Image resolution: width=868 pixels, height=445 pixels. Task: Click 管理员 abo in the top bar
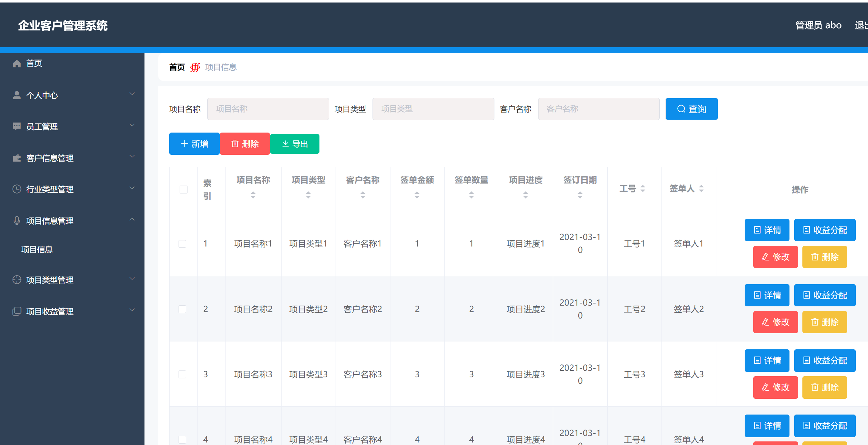pos(819,25)
